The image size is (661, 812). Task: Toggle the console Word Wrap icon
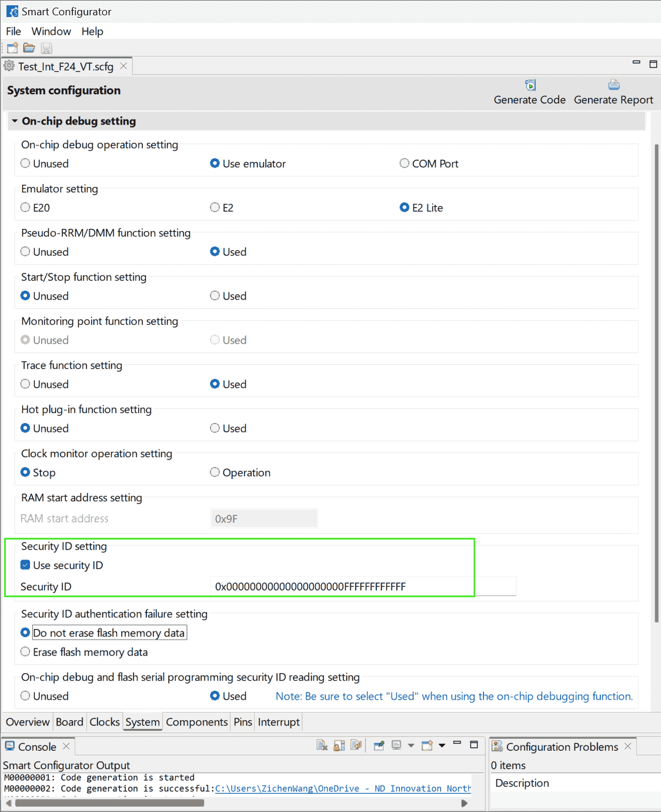(355, 746)
